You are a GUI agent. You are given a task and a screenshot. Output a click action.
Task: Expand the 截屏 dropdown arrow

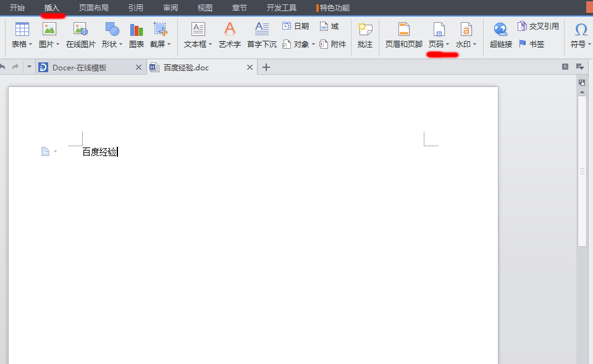pyautogui.click(x=169, y=44)
